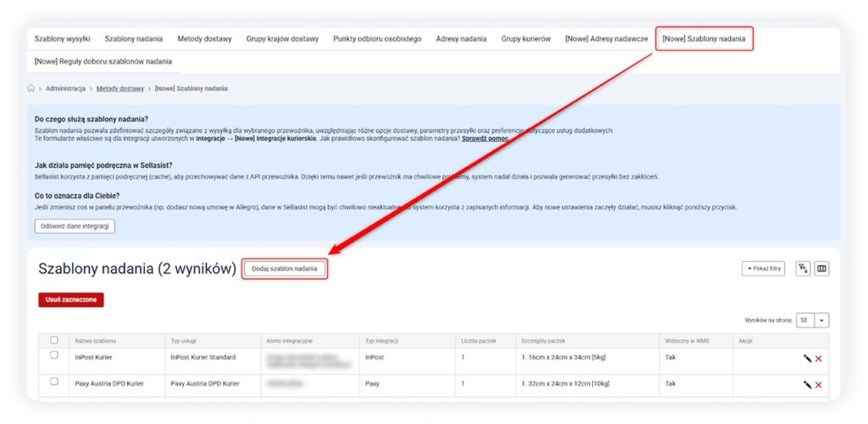Open the filter sorting icon button
This screenshot has width=868, height=424.
point(802,269)
